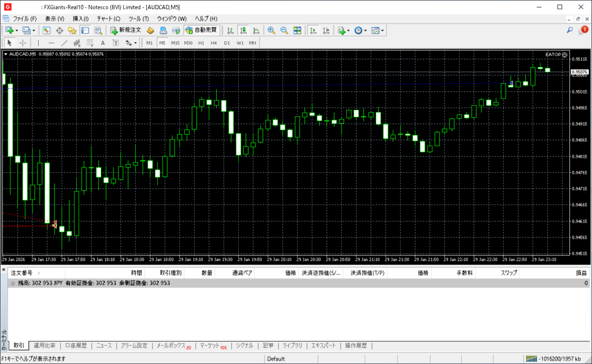Expand the periodicity clock dropdown
This screenshot has width=592, height=364.
(365, 30)
